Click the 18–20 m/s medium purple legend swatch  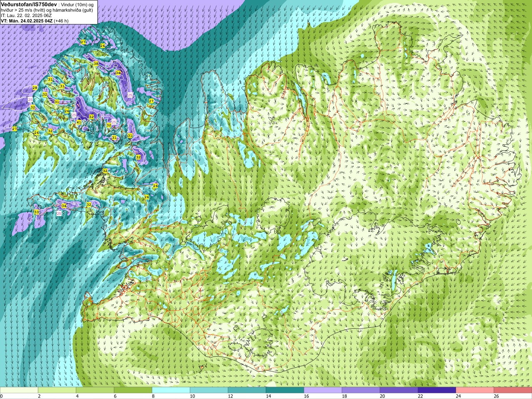(361, 390)
